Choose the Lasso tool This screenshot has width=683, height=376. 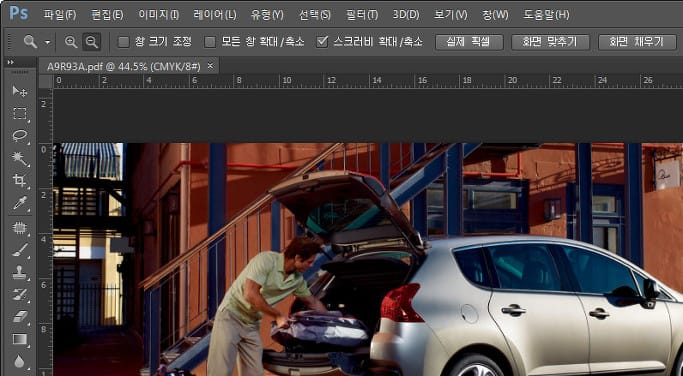pos(20,136)
